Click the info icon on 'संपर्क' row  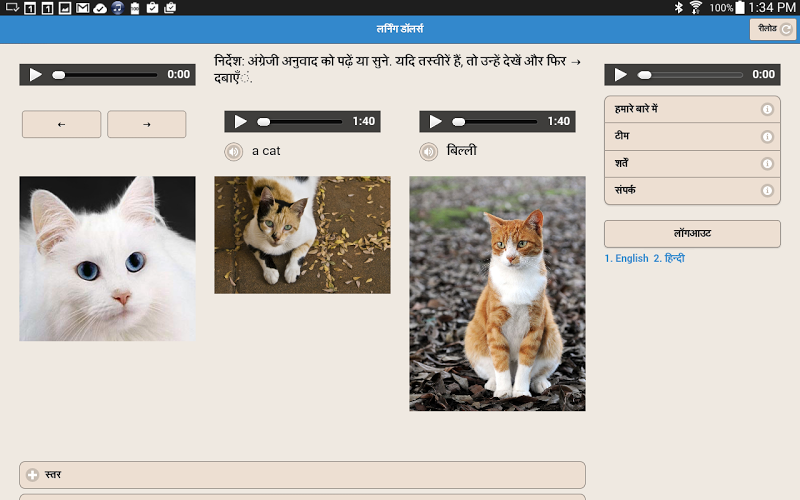click(767, 190)
